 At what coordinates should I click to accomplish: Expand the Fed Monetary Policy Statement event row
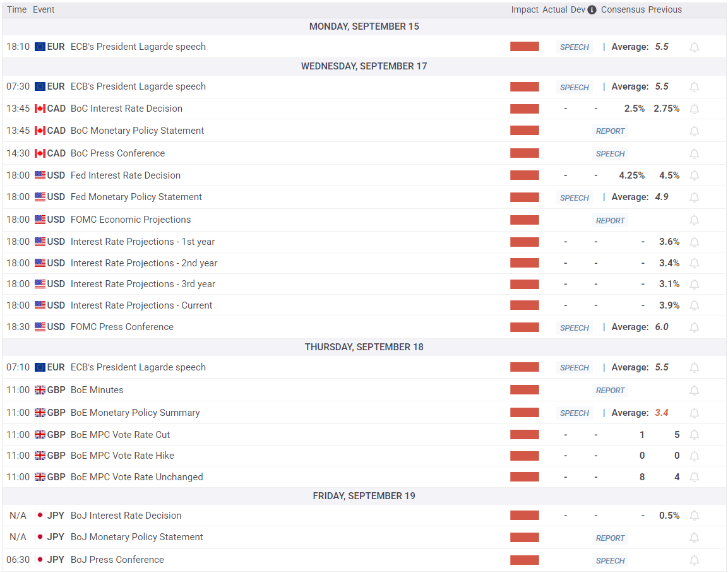tap(364, 197)
